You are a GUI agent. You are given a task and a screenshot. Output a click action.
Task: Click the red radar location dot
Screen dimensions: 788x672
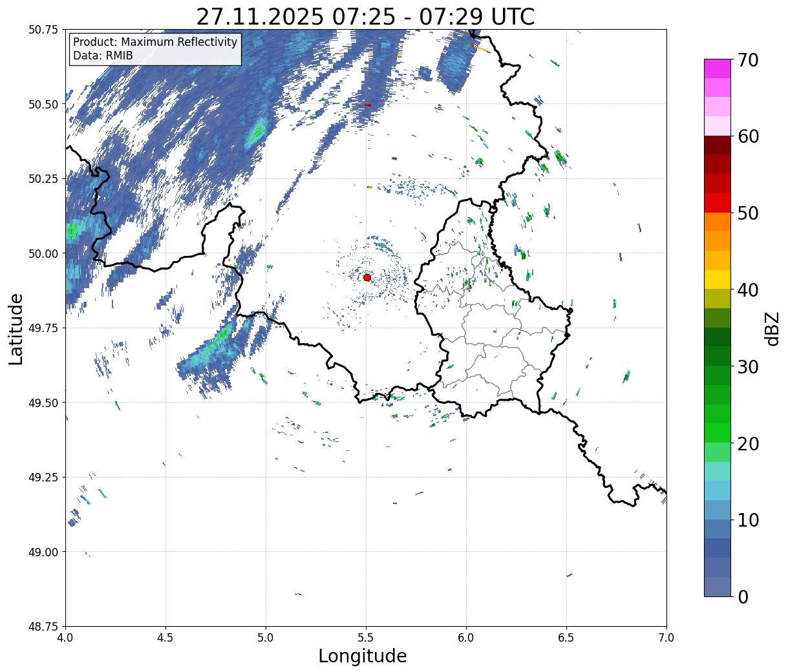coord(367,277)
